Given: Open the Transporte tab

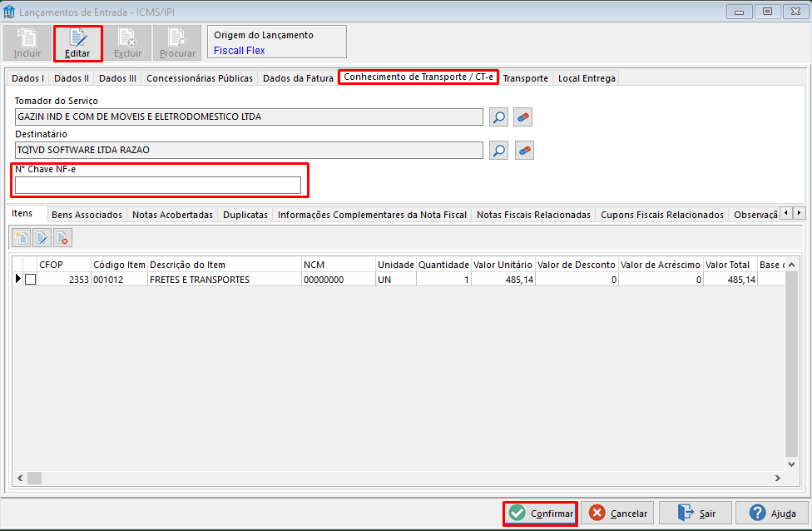Looking at the screenshot, I should (525, 78).
